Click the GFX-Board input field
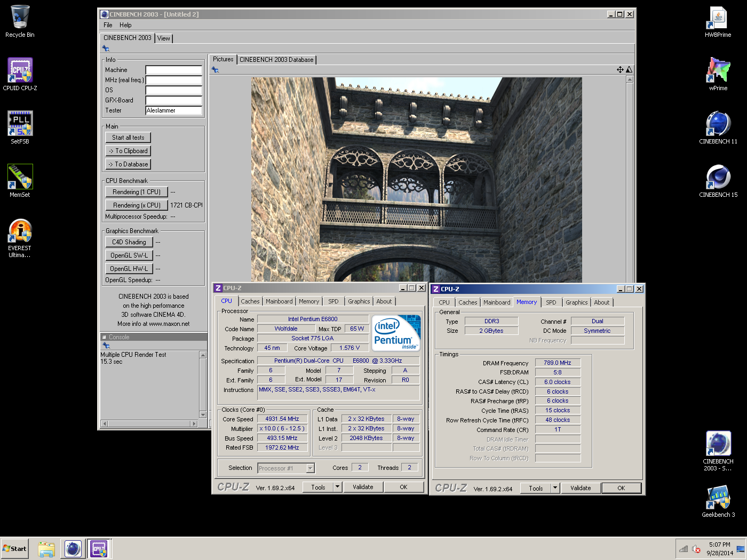 pyautogui.click(x=174, y=100)
